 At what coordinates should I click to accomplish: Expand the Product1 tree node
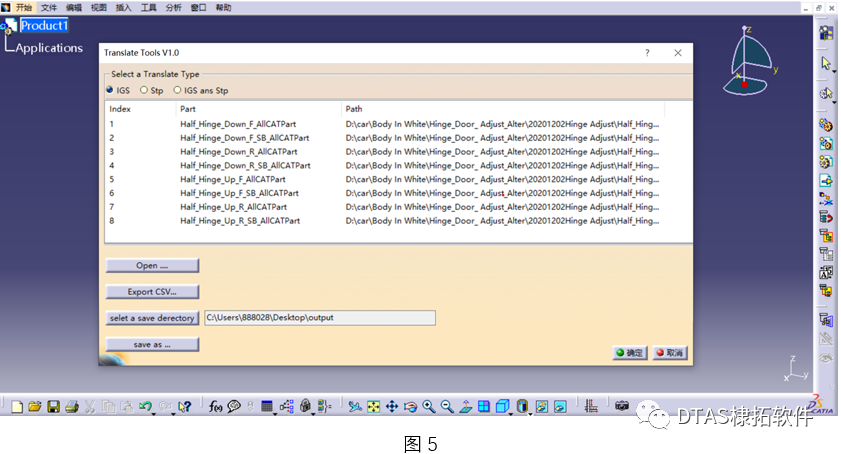10,25
